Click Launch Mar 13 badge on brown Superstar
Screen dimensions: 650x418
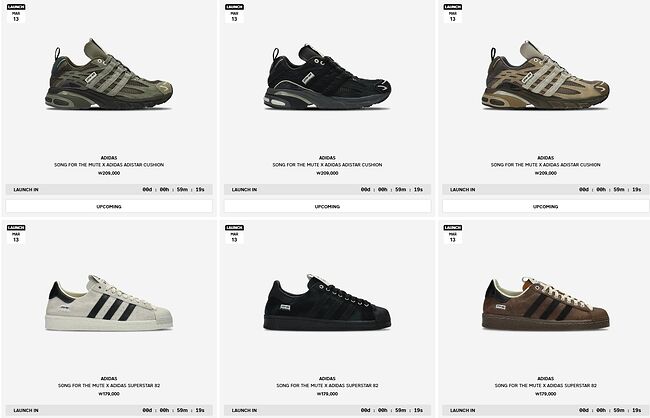[453, 234]
